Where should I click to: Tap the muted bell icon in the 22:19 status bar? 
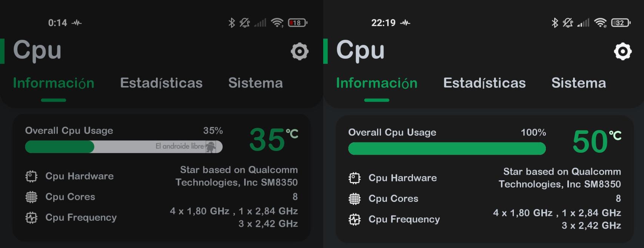pyautogui.click(x=567, y=23)
